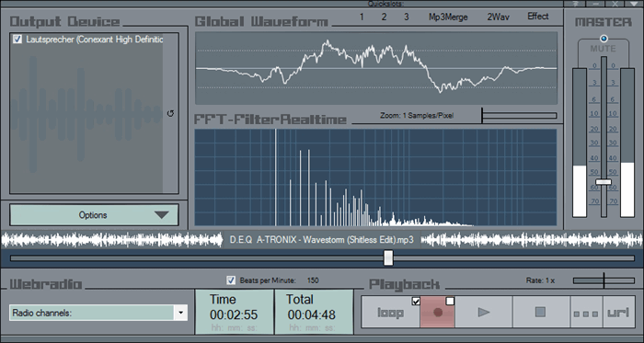This screenshot has width=644, height=343.
Task: Click the MUTE indicator in Master panel
Action: [x=604, y=39]
